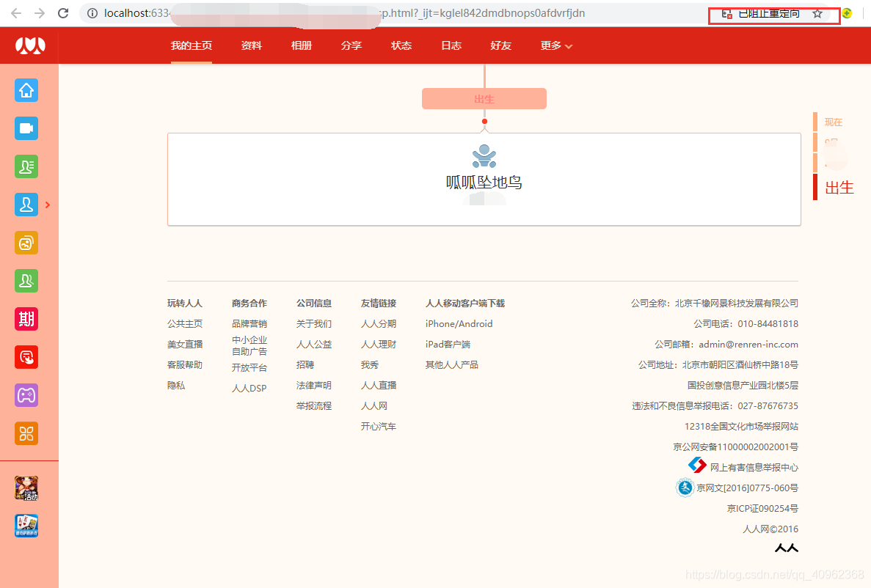This screenshot has width=871, height=588.
Task: Open the 活动 game thumbnail in the sidebar
Action: pyautogui.click(x=26, y=488)
